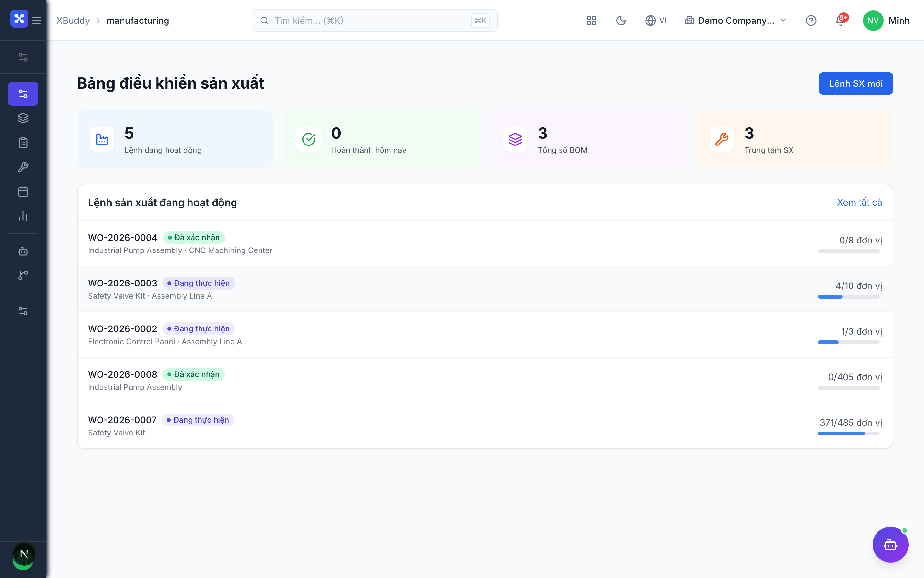Screen dimensions: 924x578
Task: Expand the Demo Company dropdown
Action: (x=735, y=21)
